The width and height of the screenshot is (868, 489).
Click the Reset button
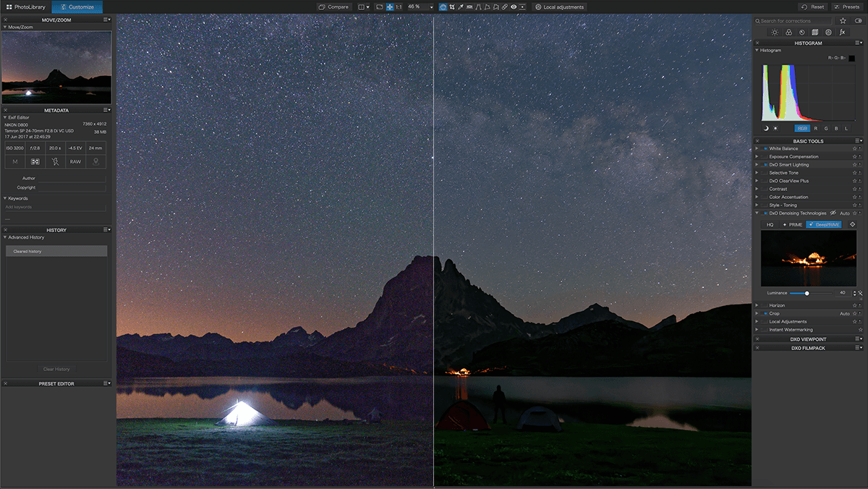(813, 7)
